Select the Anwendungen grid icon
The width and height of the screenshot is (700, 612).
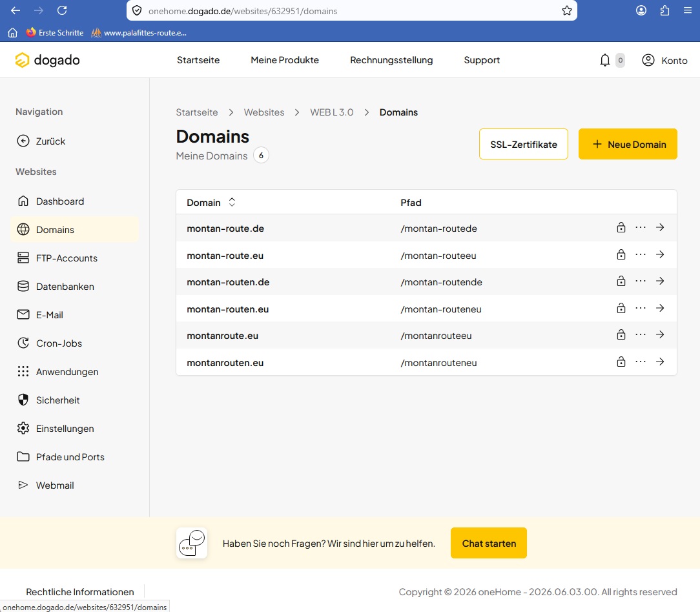tap(23, 371)
